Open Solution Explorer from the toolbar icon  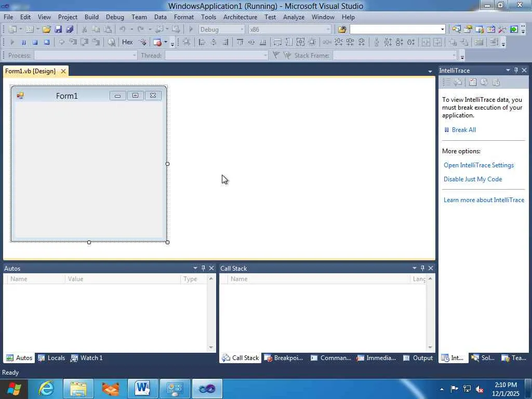click(456, 30)
